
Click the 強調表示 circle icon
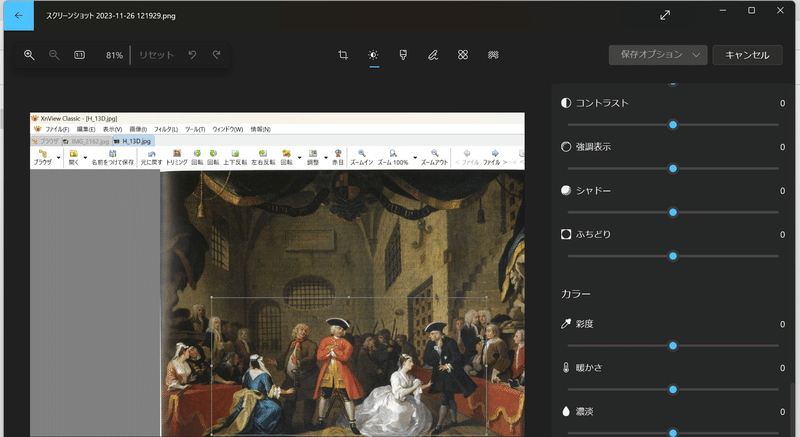point(566,147)
